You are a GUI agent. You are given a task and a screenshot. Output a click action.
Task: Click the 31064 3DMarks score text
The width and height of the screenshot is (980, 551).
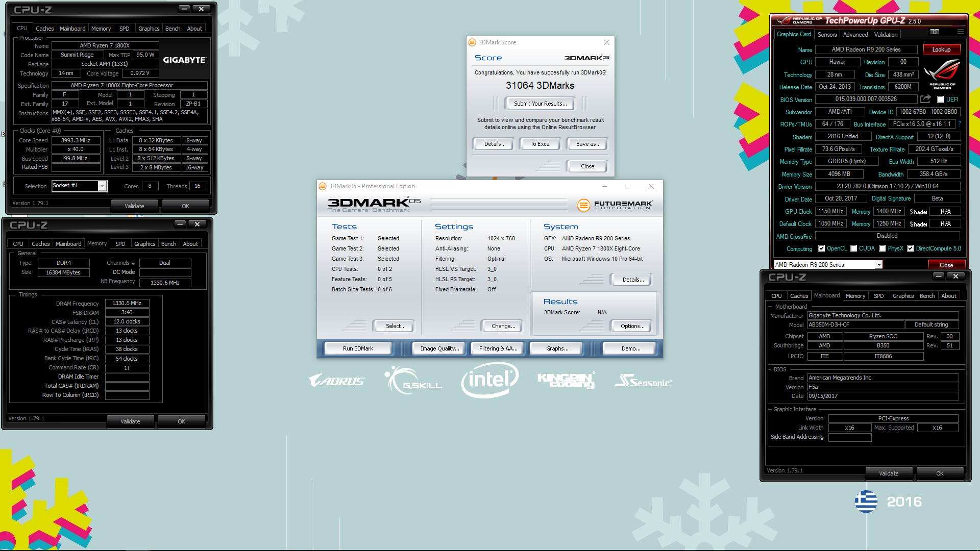click(540, 86)
